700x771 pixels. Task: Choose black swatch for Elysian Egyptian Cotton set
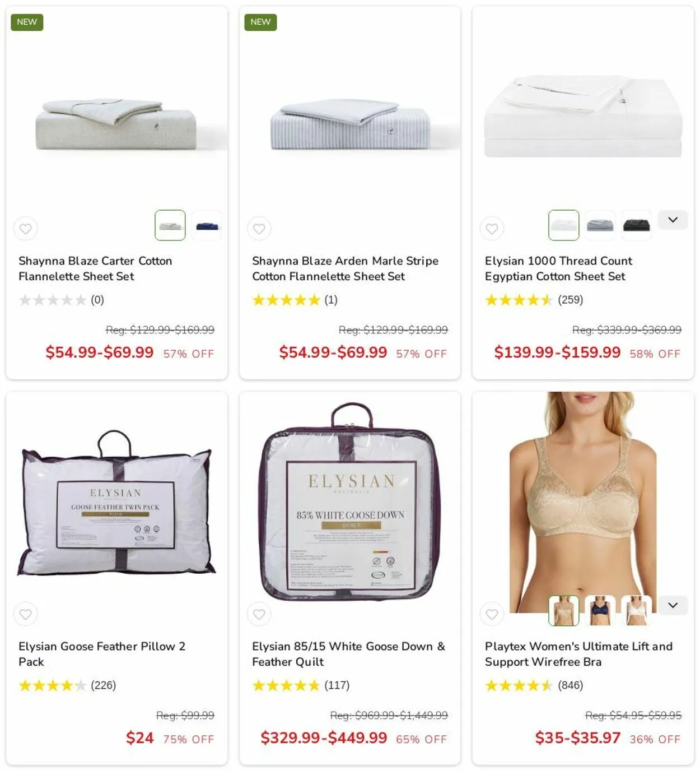click(636, 225)
